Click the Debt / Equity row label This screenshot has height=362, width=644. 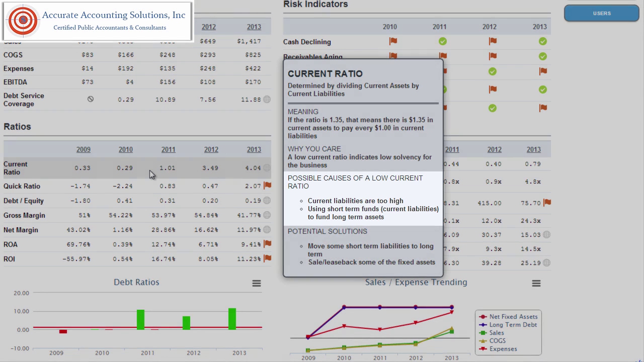point(24,201)
